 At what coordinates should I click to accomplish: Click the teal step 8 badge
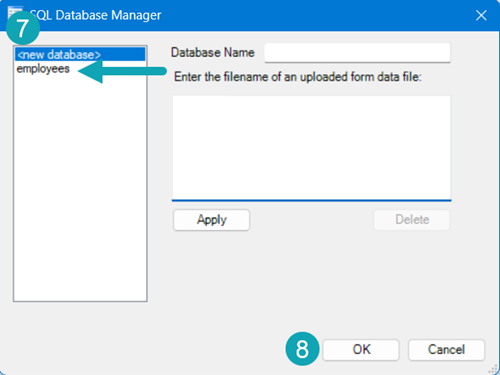[302, 349]
